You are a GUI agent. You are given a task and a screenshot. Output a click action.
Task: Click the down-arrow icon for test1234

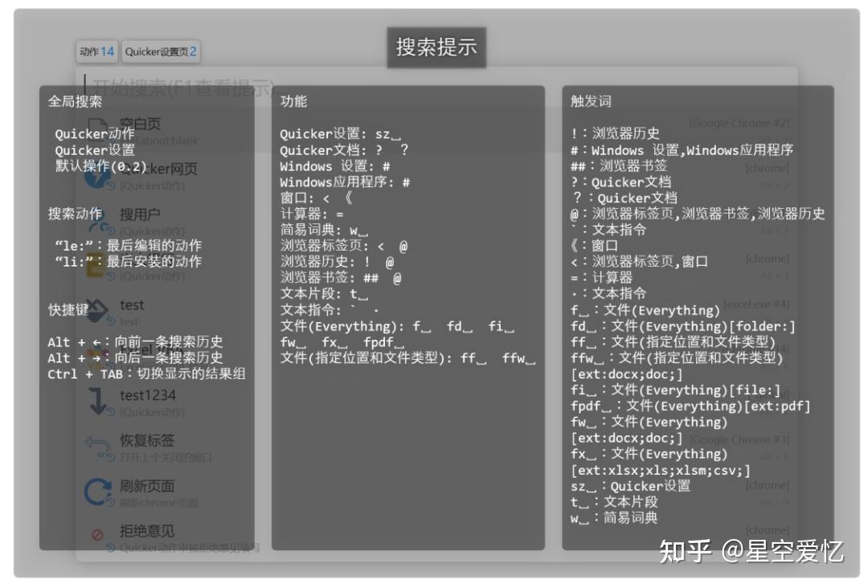click(x=97, y=399)
